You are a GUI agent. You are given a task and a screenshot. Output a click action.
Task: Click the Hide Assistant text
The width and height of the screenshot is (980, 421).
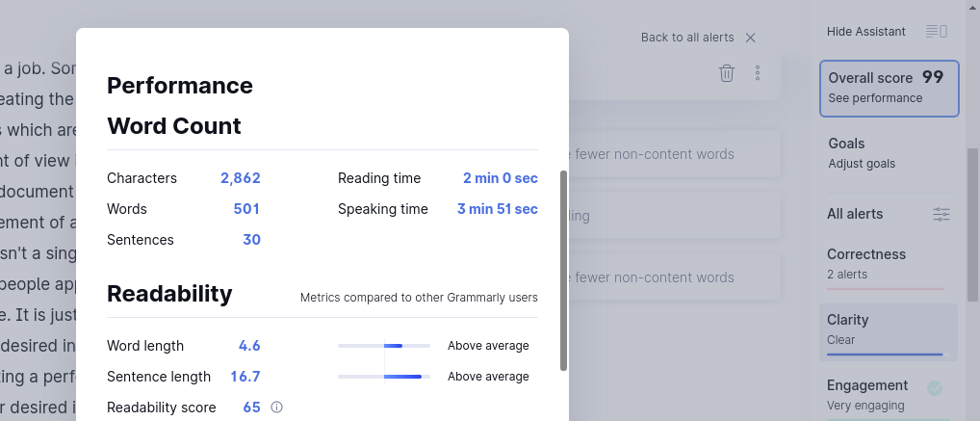pyautogui.click(x=865, y=32)
